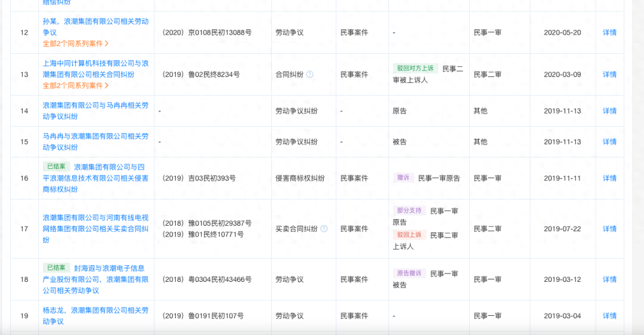
Task: Open case 浪潮集团与河南有线电视网络集团 sales contract dispute
Action: [95, 229]
